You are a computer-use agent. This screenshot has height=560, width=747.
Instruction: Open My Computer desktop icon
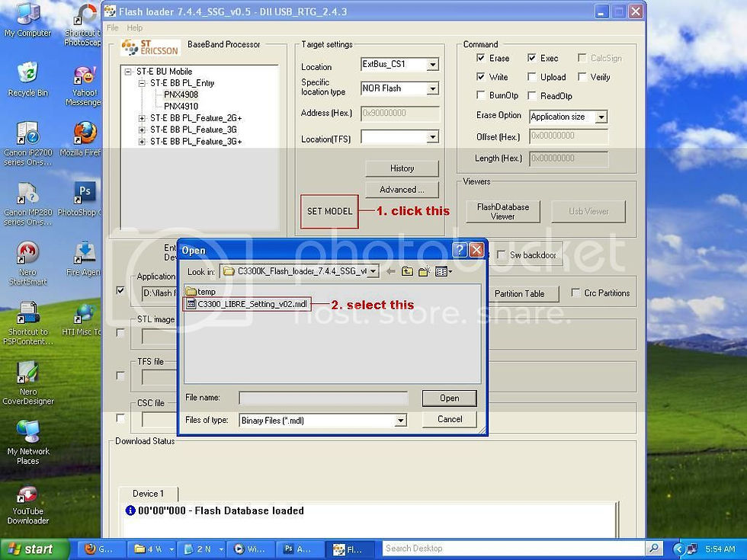click(27, 20)
